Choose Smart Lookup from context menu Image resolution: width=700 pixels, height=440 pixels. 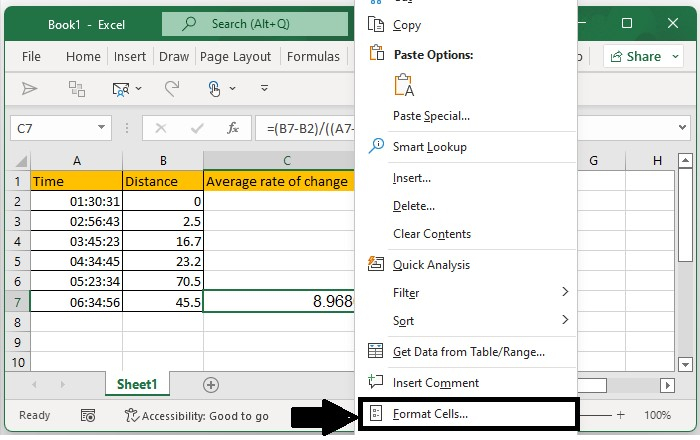click(466, 147)
